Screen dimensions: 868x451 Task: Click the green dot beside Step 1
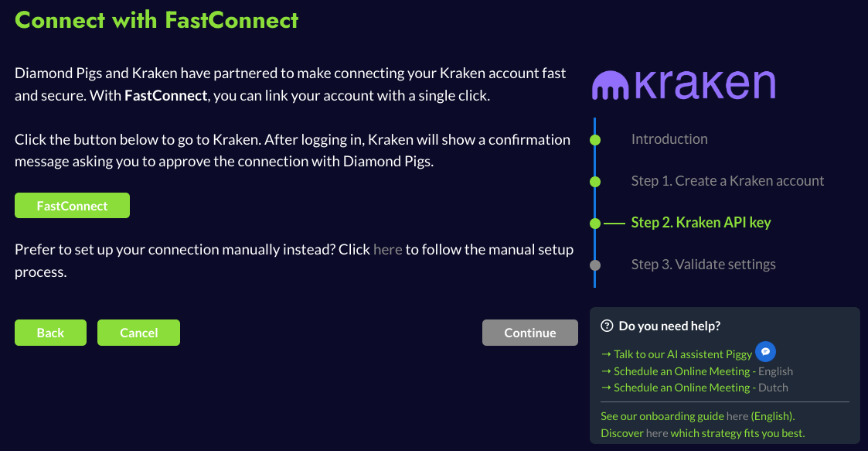595,182
